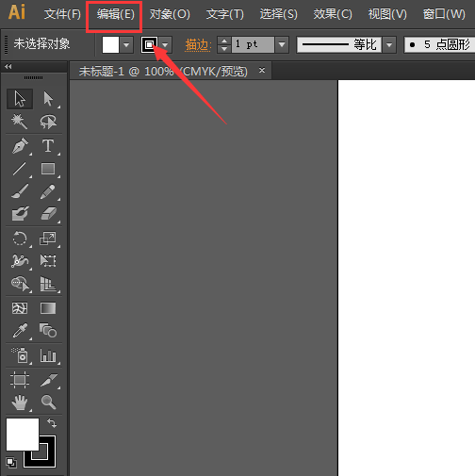475x476 pixels.
Task: Select the Column Graph tool
Action: [x=48, y=355]
